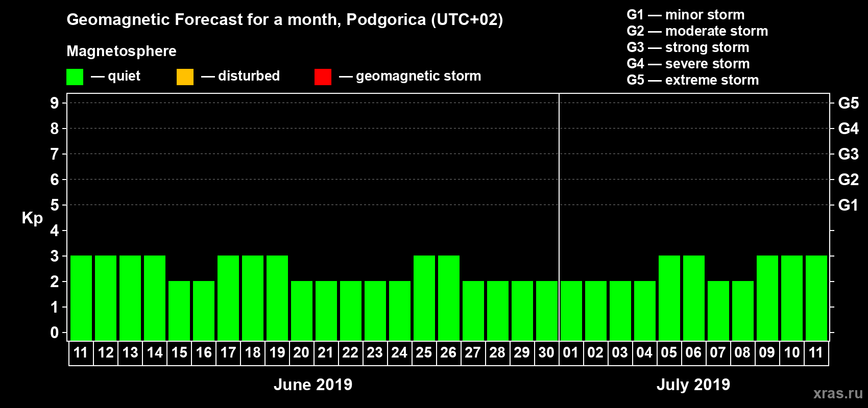Click the green bar for June 17
The width and height of the screenshot is (868, 408).
point(228,298)
